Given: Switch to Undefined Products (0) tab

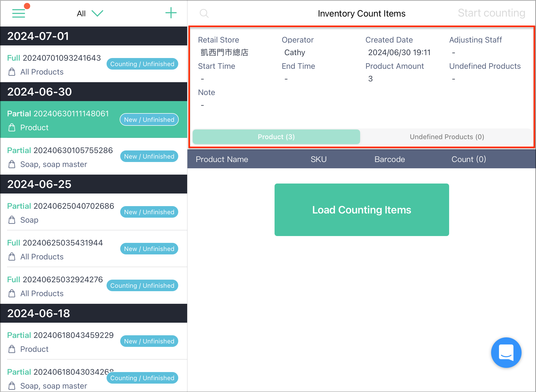Looking at the screenshot, I should click(447, 137).
